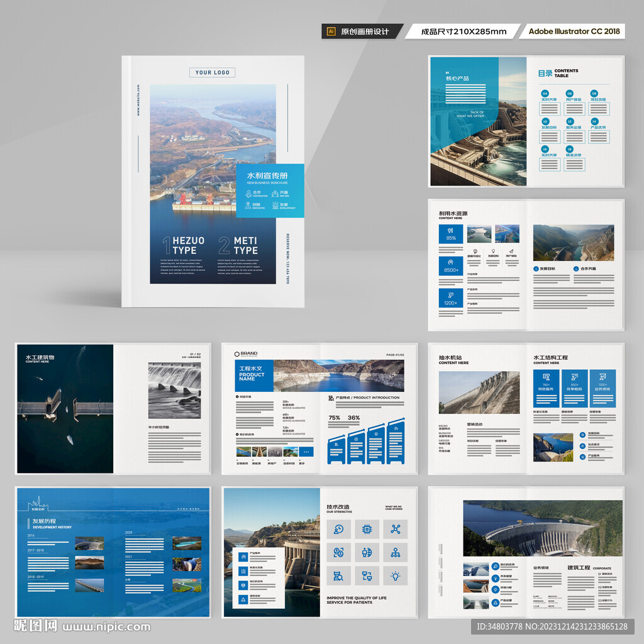
Task: Click the chip processor icon tile
Action: (x=367, y=529)
